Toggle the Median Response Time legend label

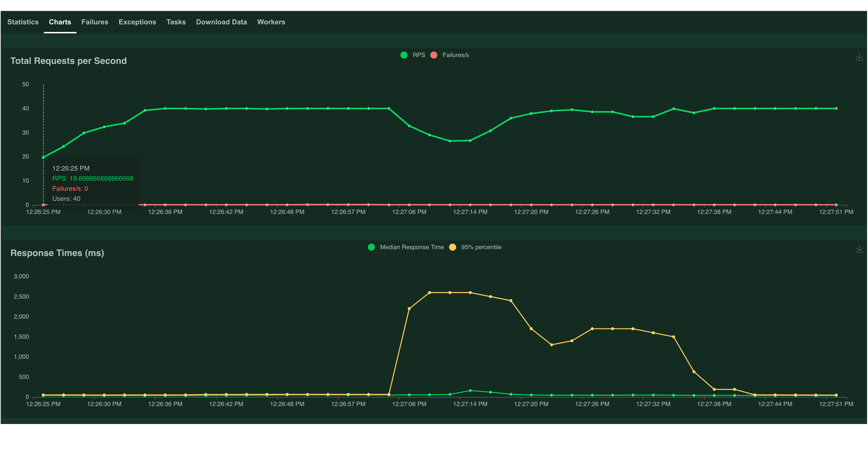point(412,247)
